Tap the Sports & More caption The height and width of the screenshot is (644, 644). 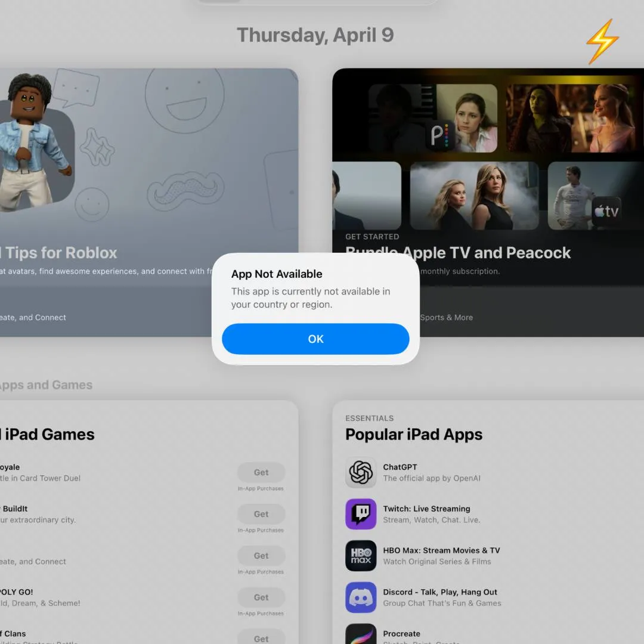(446, 317)
